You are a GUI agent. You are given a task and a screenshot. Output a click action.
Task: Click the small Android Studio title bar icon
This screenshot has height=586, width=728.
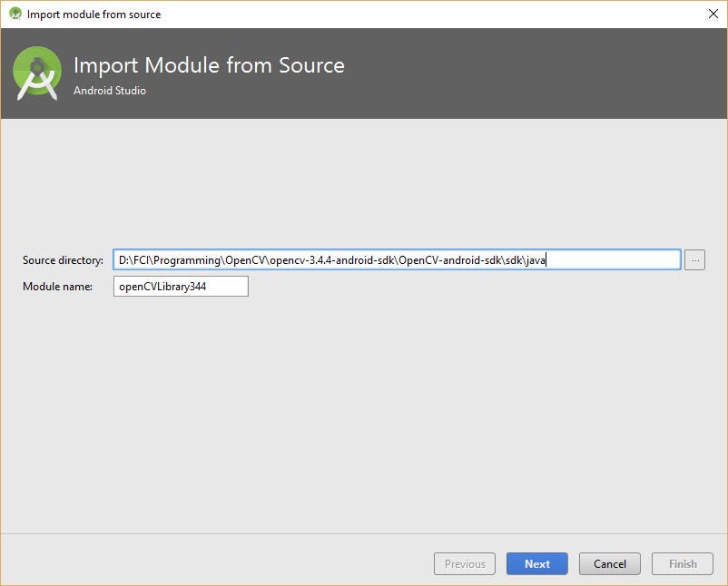tap(15, 14)
